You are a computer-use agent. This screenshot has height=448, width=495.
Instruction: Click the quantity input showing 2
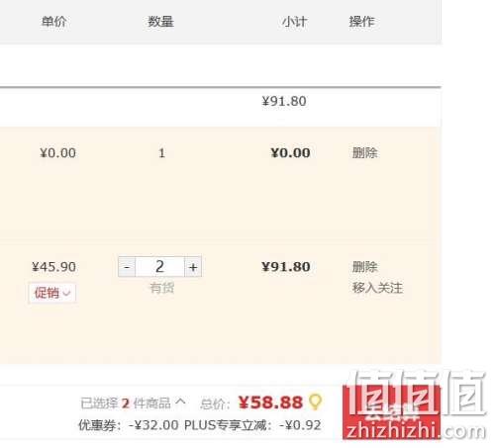(x=159, y=267)
